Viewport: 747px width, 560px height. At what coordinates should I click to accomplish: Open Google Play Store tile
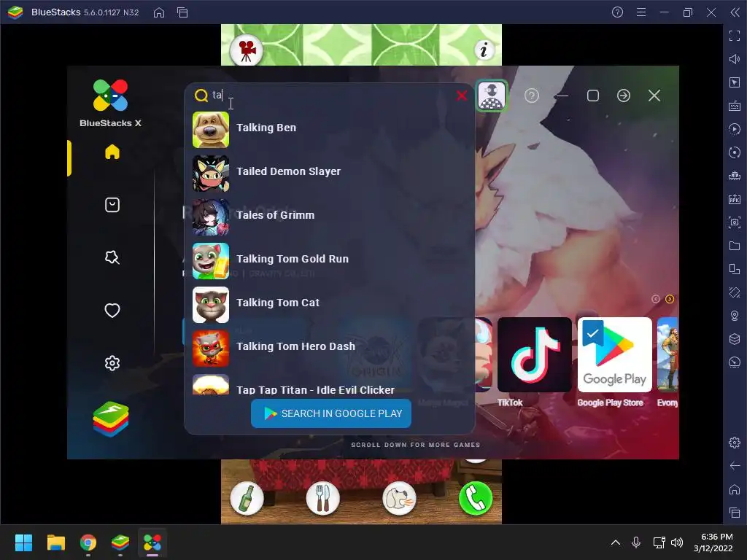pyautogui.click(x=614, y=355)
